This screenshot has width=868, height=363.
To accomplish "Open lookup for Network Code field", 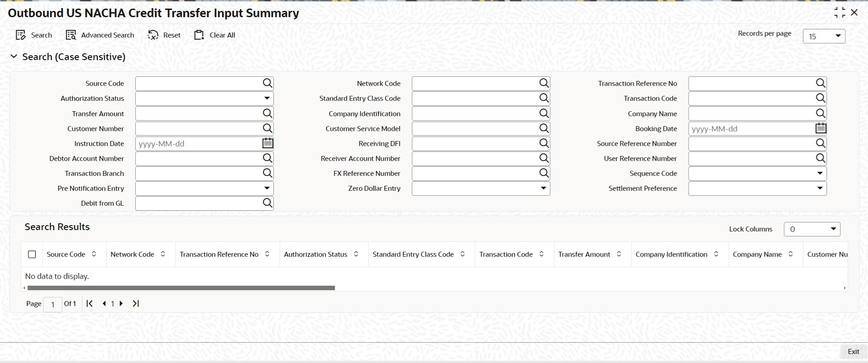I will [x=544, y=83].
